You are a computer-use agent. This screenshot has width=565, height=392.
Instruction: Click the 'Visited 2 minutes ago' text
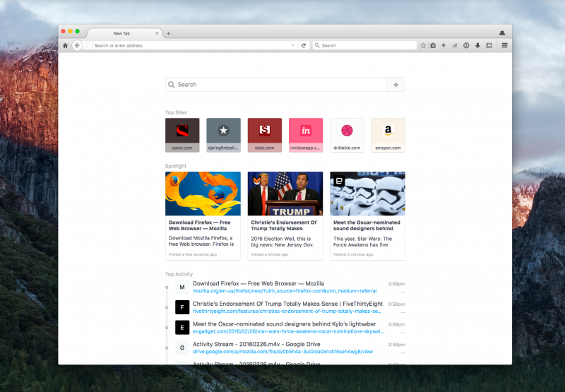point(353,254)
